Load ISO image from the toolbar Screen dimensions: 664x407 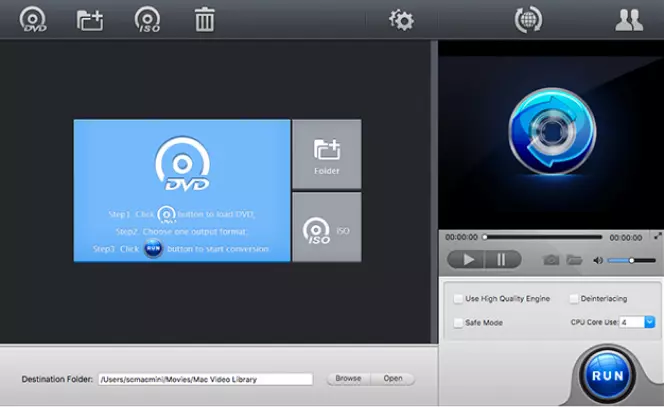pyautogui.click(x=147, y=20)
